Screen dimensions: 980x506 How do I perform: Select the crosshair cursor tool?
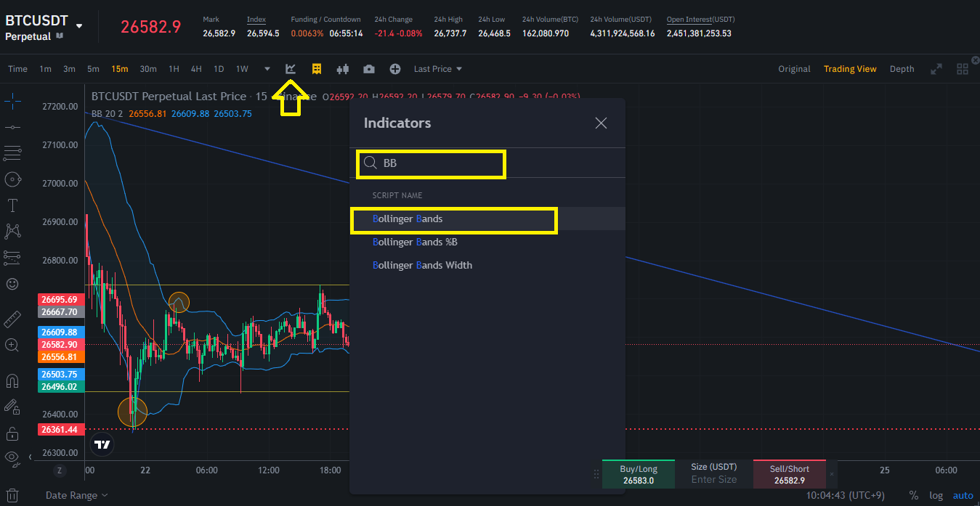click(12, 101)
